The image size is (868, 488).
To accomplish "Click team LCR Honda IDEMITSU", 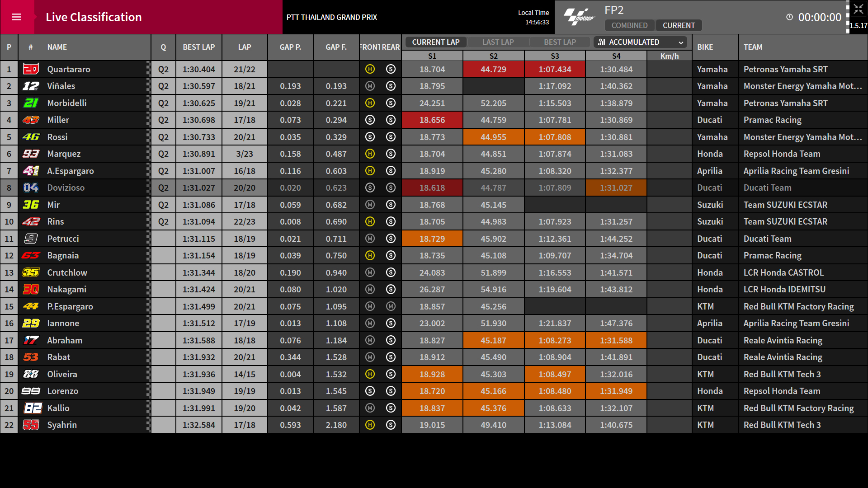I will 784,289.
